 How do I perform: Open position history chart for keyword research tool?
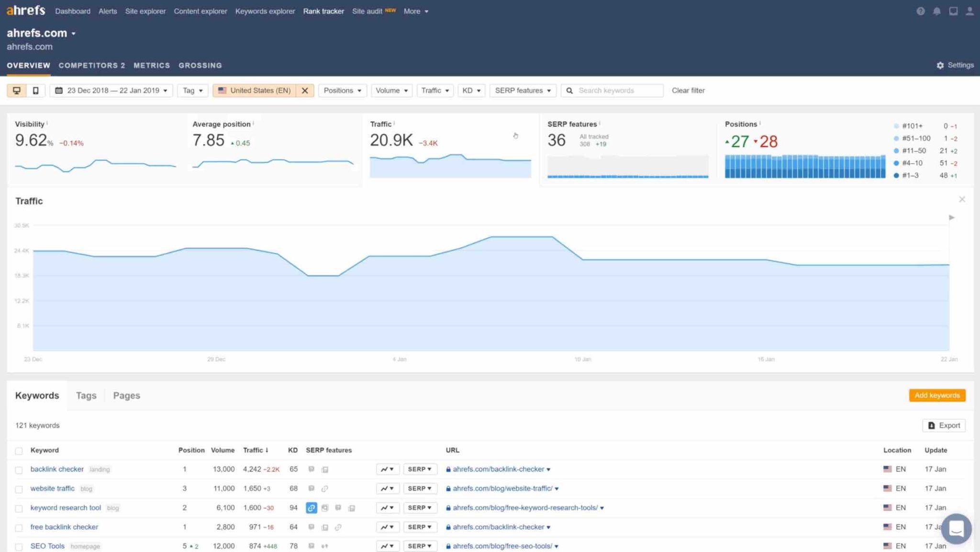tap(388, 507)
